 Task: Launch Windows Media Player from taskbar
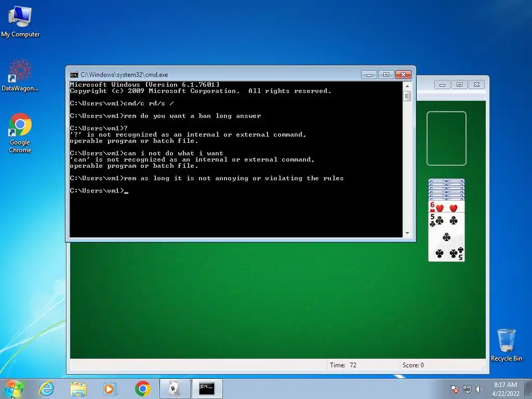click(110, 389)
